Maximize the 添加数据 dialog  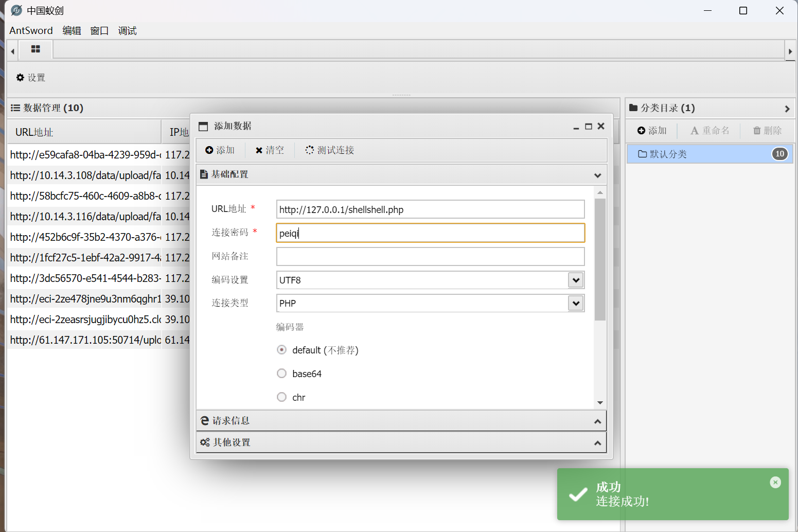click(589, 127)
